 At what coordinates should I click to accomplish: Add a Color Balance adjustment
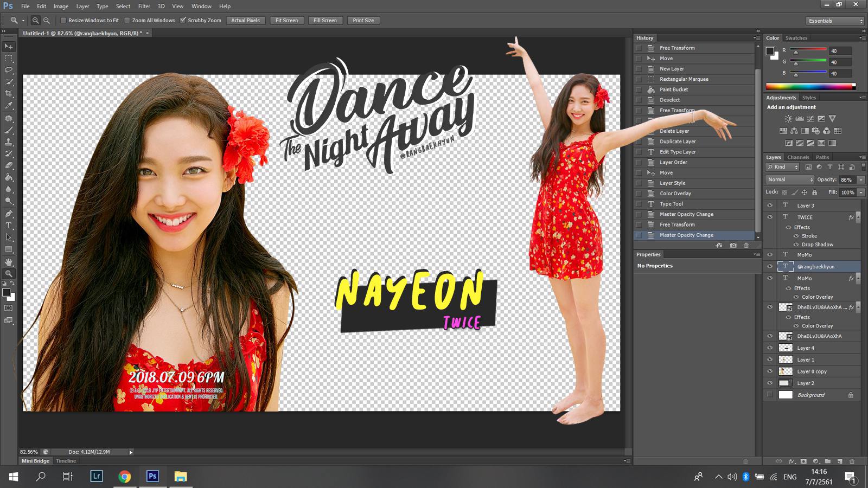click(x=794, y=131)
